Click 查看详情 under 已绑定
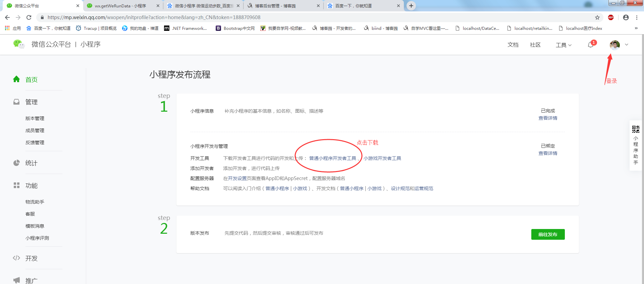 [548, 153]
